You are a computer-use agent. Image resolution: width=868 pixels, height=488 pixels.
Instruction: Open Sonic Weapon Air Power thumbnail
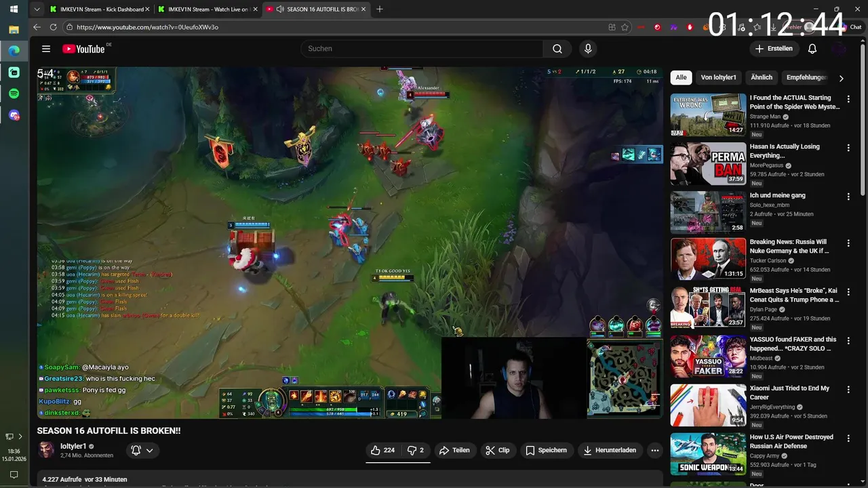[x=708, y=453]
